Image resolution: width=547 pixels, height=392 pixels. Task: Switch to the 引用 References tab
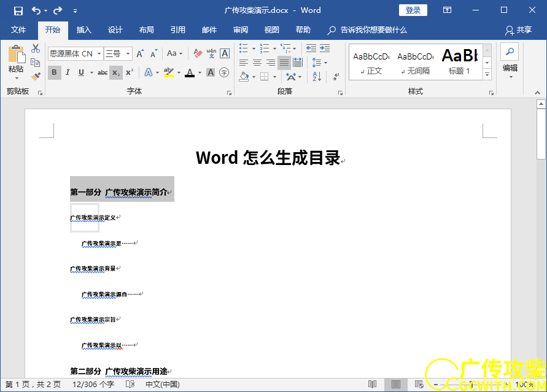coord(178,30)
